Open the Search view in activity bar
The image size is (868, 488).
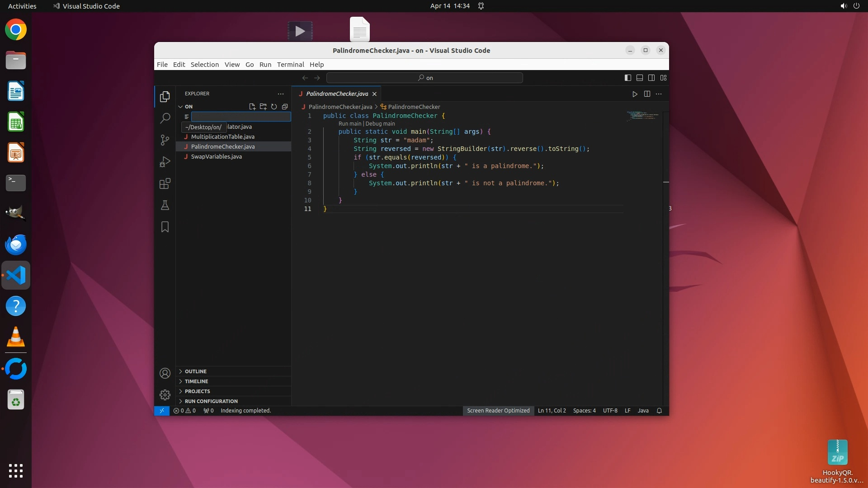165,118
